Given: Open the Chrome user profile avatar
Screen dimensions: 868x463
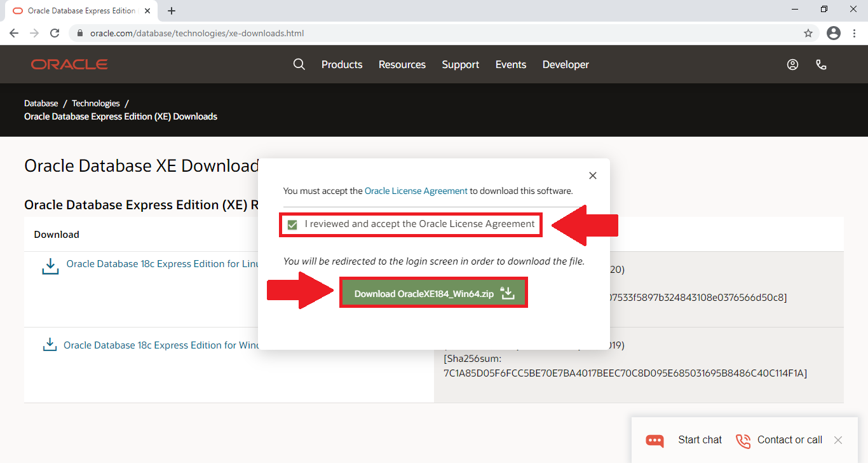Looking at the screenshot, I should pyautogui.click(x=834, y=33).
